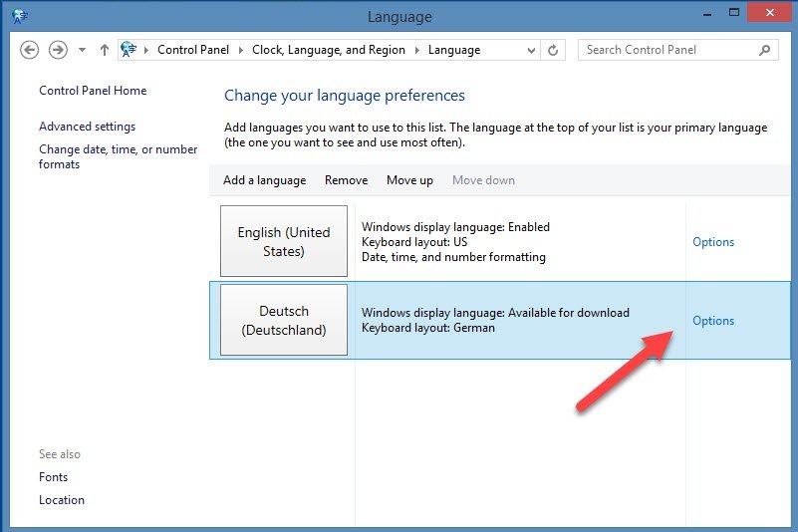This screenshot has height=532, width=798.
Task: Click Move up in the language toolbar
Action: click(409, 180)
